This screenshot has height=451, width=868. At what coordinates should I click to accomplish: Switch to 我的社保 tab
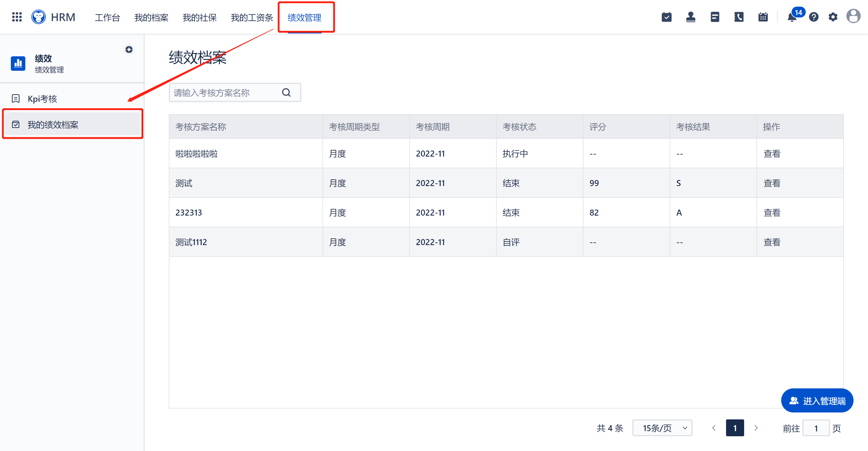pos(200,17)
